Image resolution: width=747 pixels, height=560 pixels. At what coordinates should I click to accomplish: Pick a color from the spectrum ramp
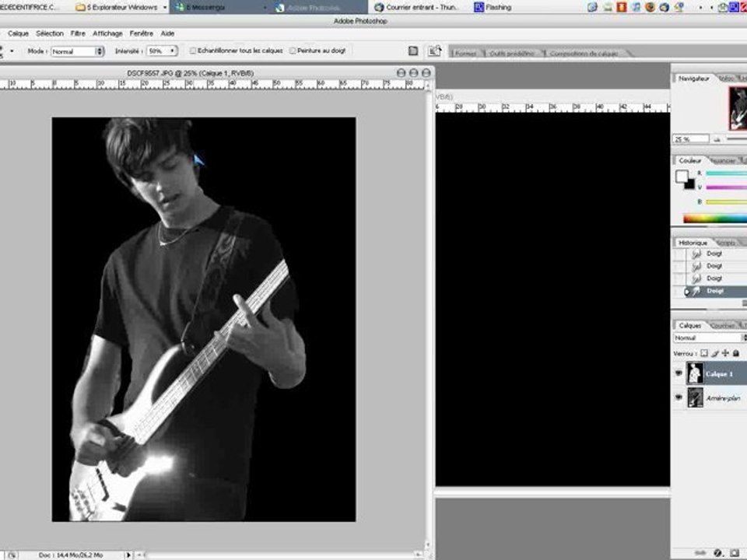pyautogui.click(x=715, y=219)
